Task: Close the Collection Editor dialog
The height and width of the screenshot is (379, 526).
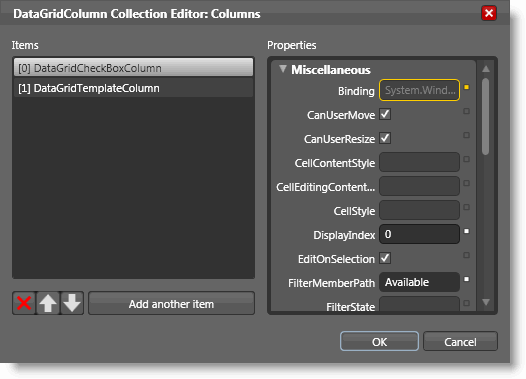Action: 489,13
